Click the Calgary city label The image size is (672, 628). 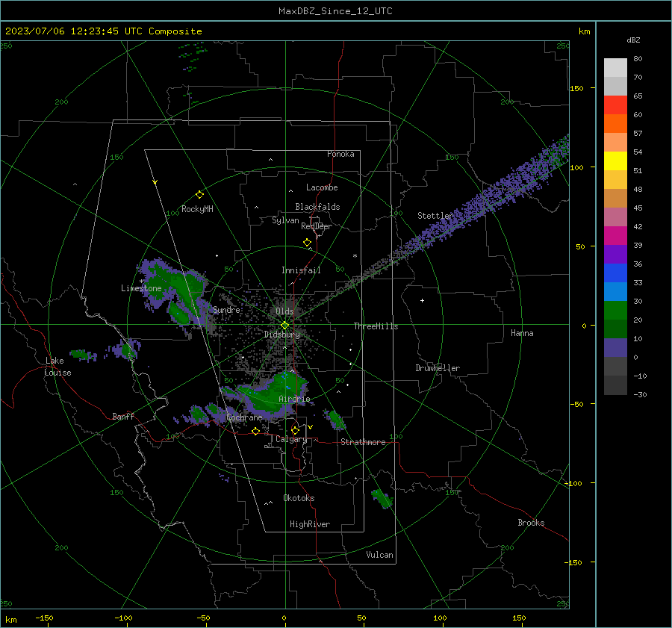click(291, 439)
